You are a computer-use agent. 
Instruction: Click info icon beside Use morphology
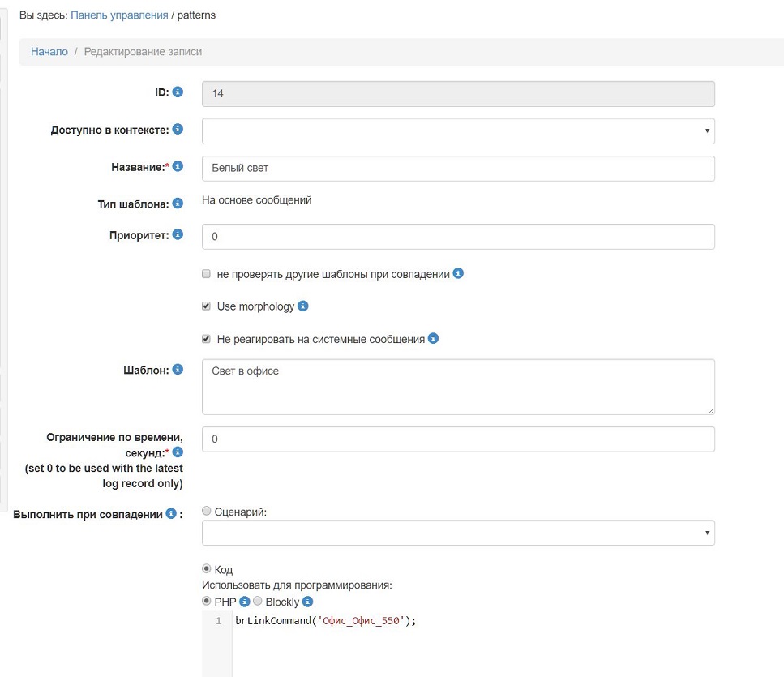coord(303,306)
